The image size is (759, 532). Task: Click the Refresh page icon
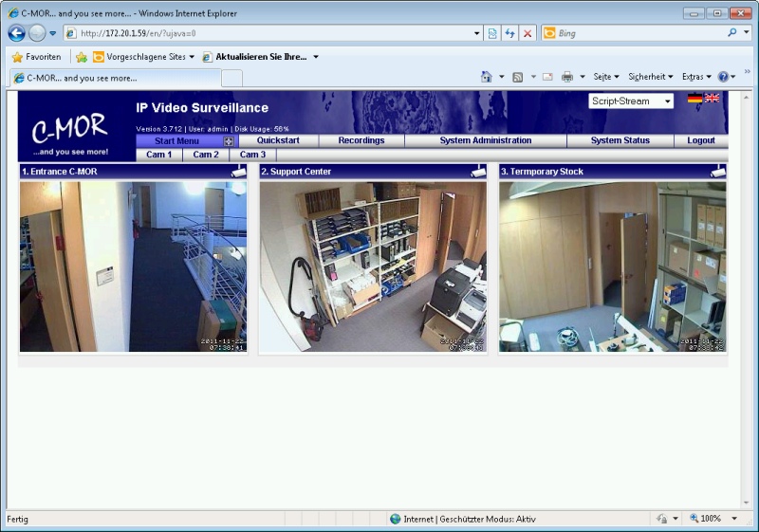[x=509, y=33]
